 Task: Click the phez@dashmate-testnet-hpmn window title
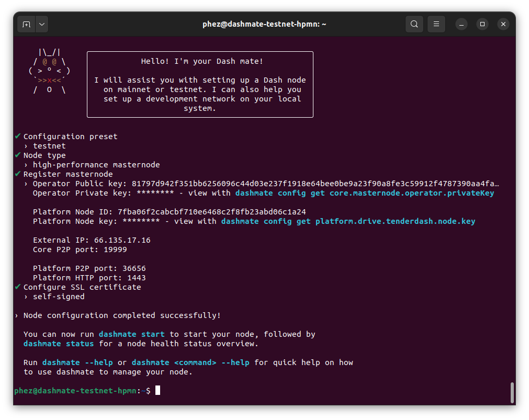(x=264, y=24)
